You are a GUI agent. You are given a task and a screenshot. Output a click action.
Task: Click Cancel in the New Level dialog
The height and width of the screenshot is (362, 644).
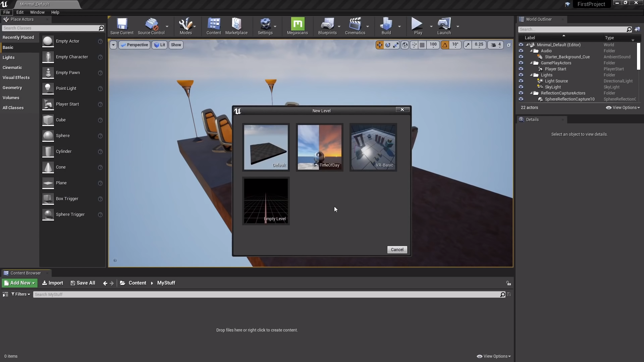tap(397, 250)
